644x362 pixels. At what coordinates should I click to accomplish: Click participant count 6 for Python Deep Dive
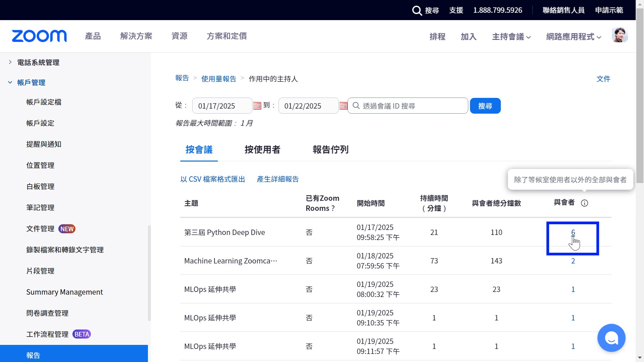tap(573, 232)
